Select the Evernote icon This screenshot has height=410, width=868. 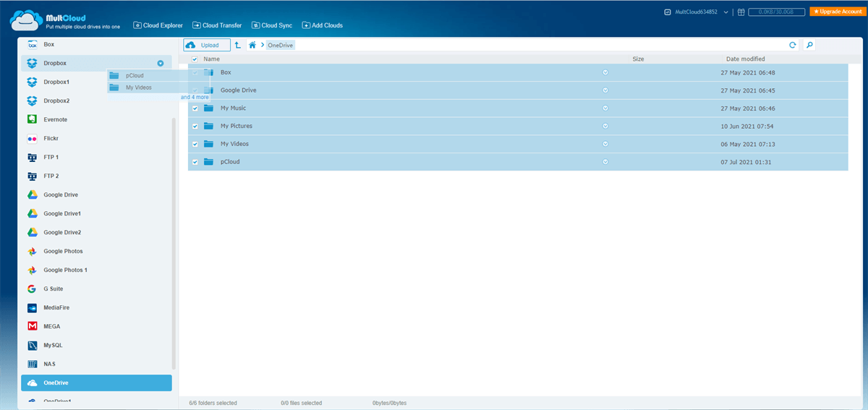(32, 119)
